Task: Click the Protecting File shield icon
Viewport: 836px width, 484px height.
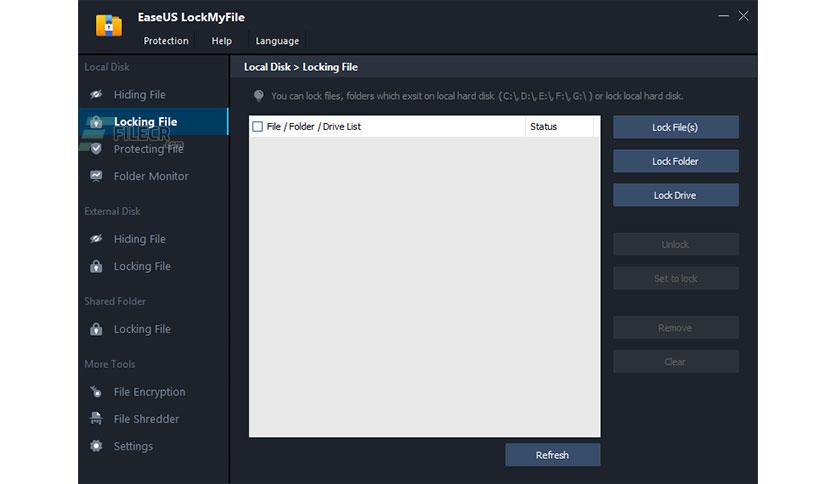Action: (x=96, y=149)
